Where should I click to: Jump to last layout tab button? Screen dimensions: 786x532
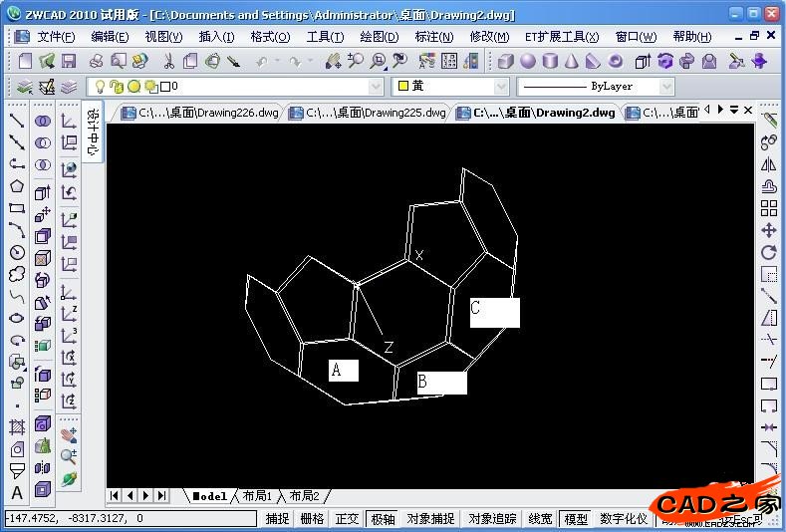click(161, 496)
